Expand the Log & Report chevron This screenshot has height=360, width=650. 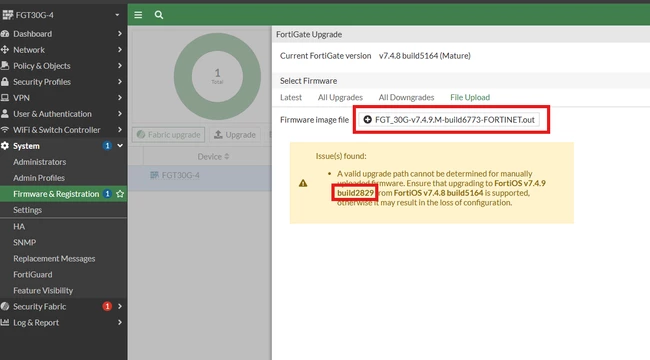pyautogui.click(x=120, y=322)
